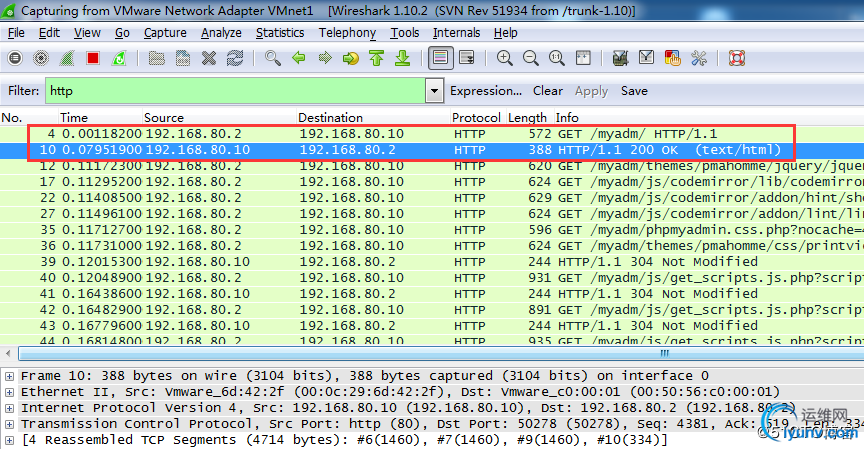Open the Go menu

(x=122, y=33)
